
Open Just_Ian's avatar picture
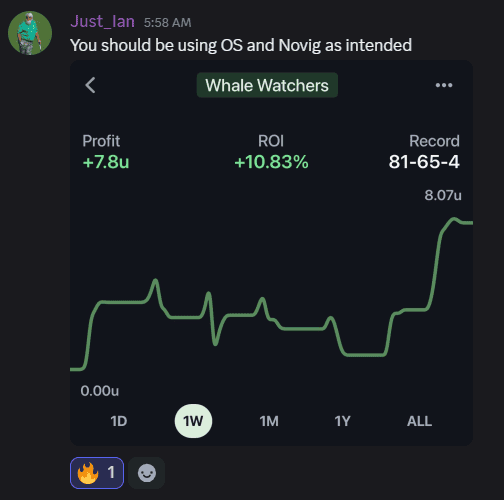pyautogui.click(x=30, y=33)
